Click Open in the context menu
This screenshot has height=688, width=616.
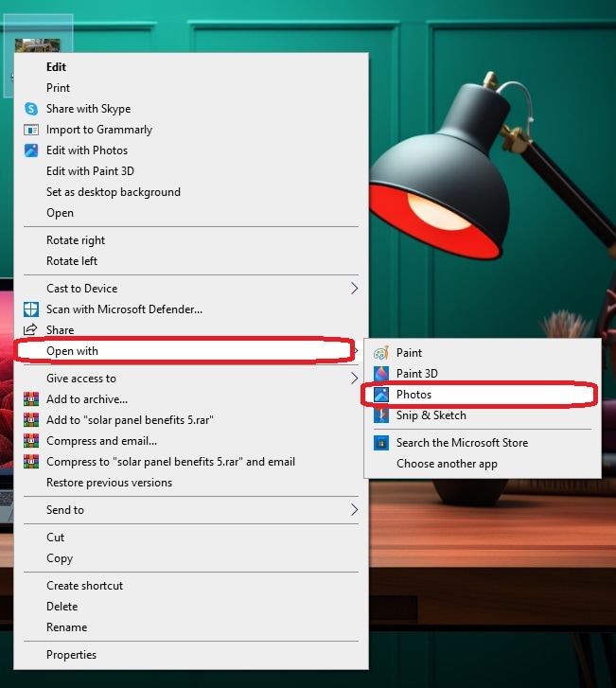(191, 213)
